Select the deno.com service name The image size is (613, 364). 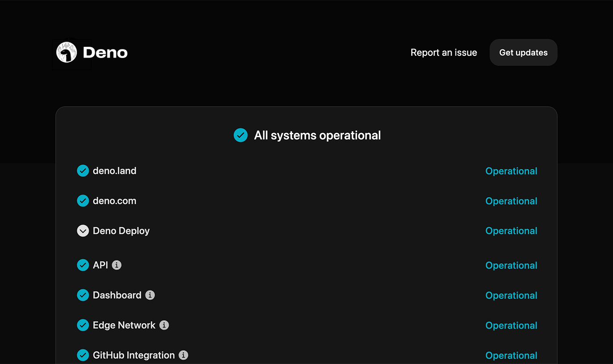tap(115, 201)
